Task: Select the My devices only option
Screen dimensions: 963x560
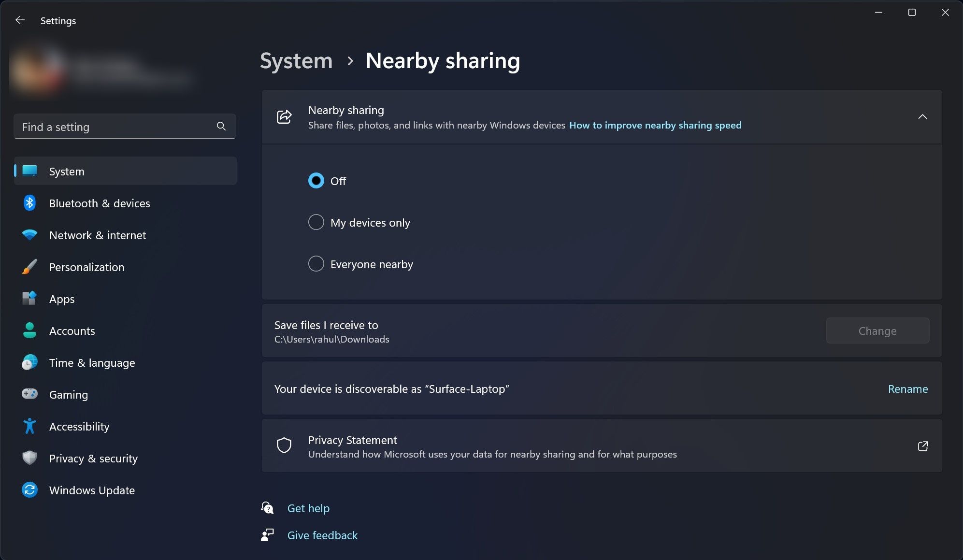Action: [x=315, y=222]
